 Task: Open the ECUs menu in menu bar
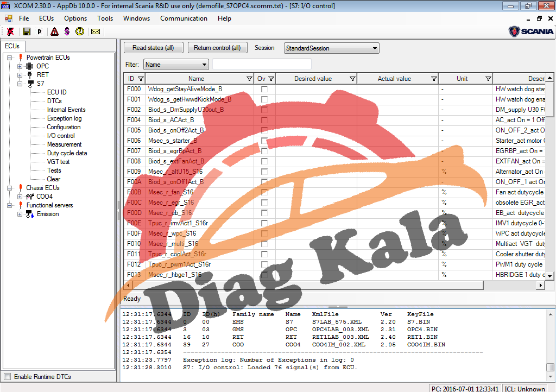47,18
